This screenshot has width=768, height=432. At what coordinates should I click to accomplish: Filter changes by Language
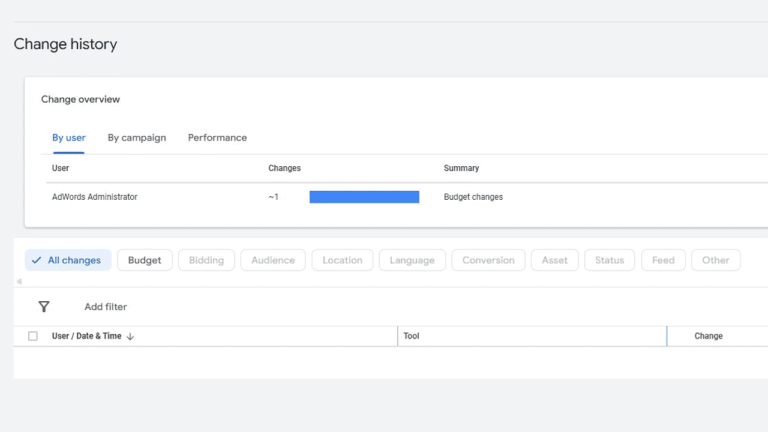[412, 260]
